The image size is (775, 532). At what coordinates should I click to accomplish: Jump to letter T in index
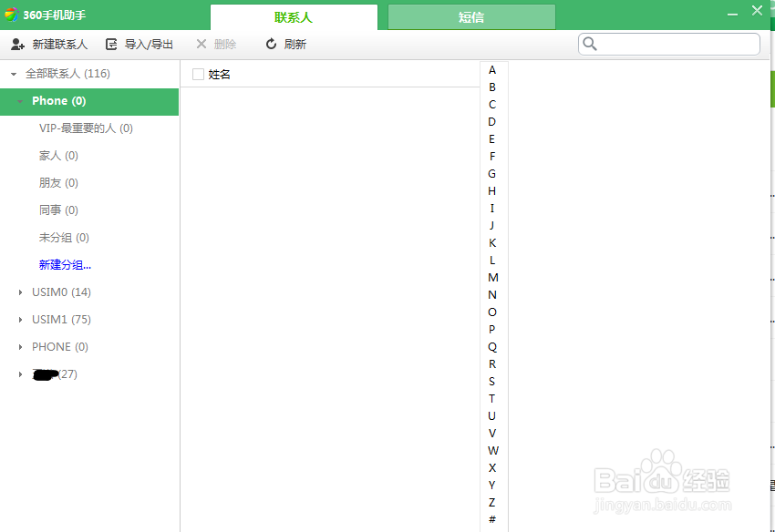click(492, 399)
